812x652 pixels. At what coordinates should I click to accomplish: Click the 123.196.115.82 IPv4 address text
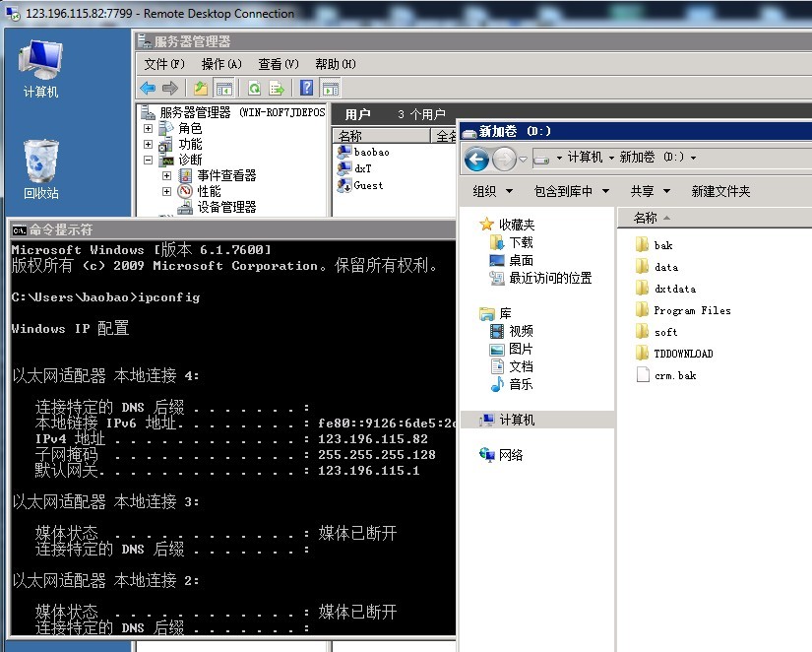click(373, 439)
